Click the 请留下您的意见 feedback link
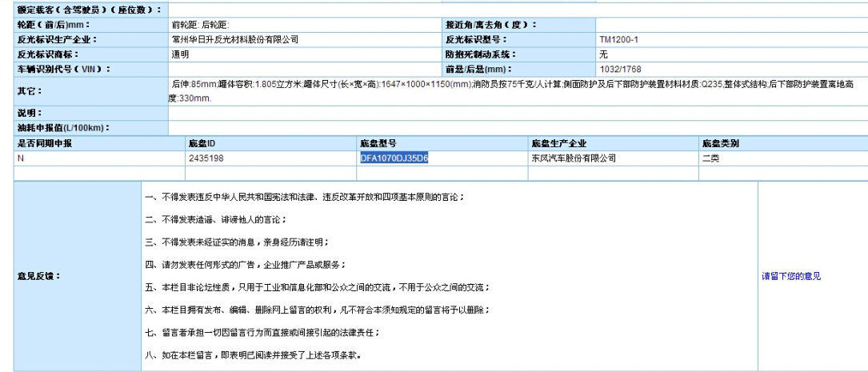This screenshot has width=868, height=372. pos(790,276)
